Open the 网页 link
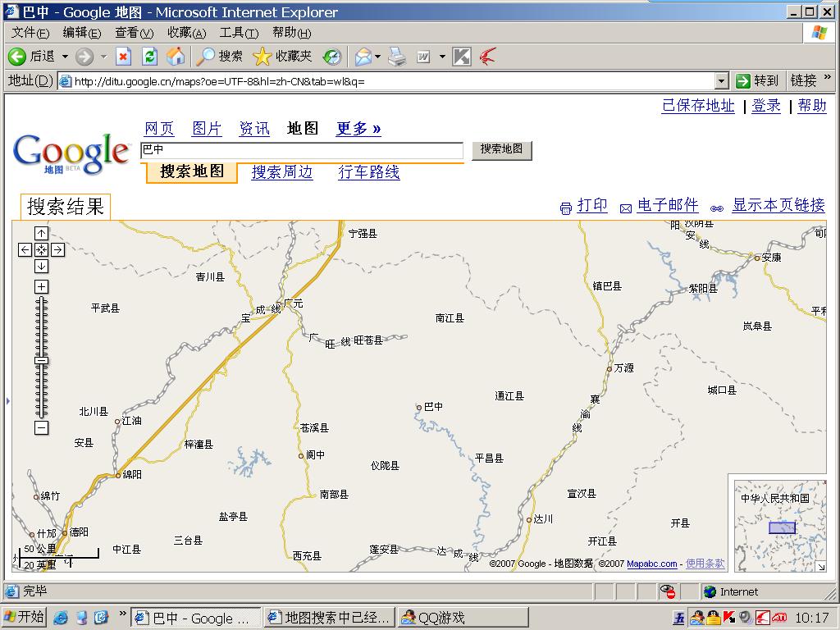Image resolution: width=840 pixels, height=630 pixels. [159, 129]
